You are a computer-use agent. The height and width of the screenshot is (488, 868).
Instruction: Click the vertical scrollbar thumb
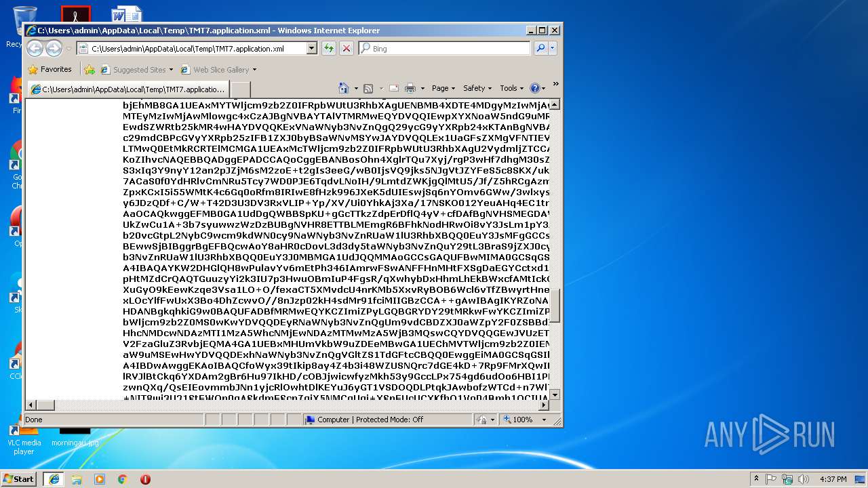coord(555,306)
